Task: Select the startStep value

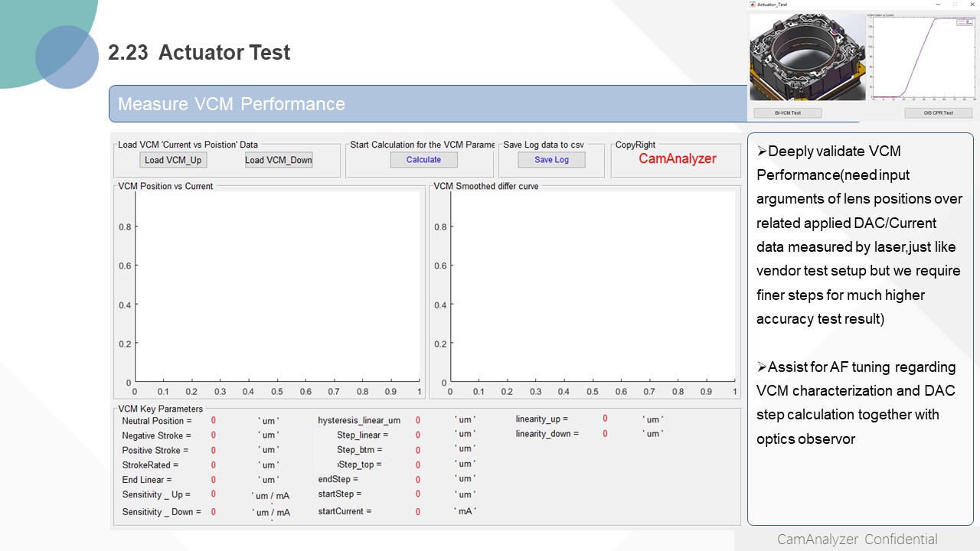Action: point(418,494)
